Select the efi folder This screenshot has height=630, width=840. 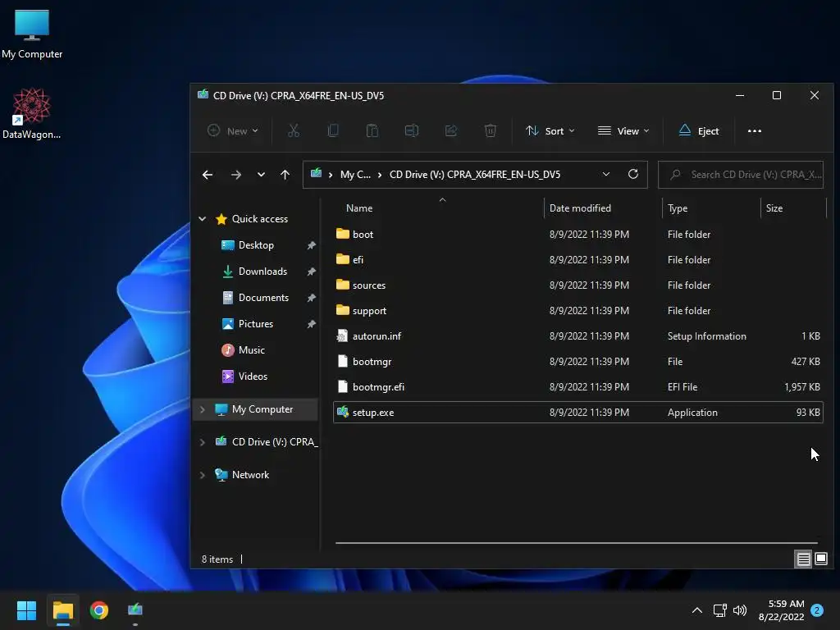577,260
